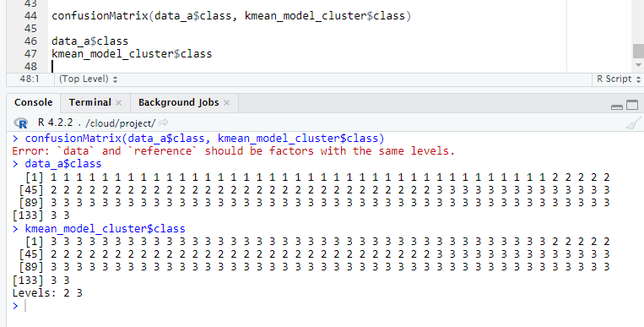Minimize the Console pane
Image resolution: width=644 pixels, height=327 pixels.
tap(617, 107)
